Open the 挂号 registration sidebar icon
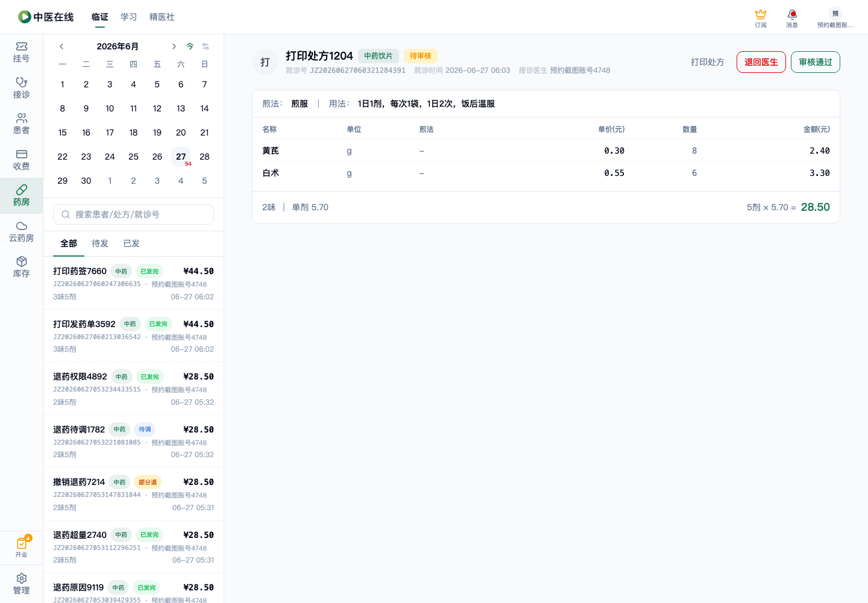 pos(21,52)
